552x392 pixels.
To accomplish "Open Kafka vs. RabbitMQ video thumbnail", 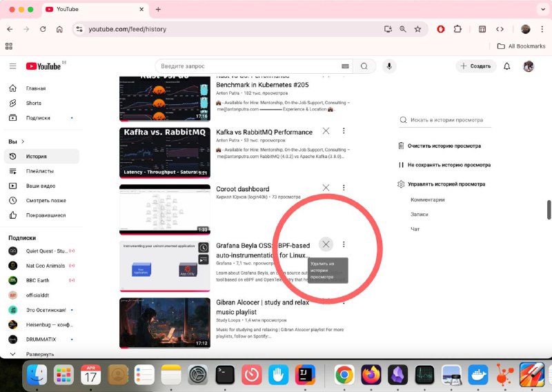I will pos(165,153).
